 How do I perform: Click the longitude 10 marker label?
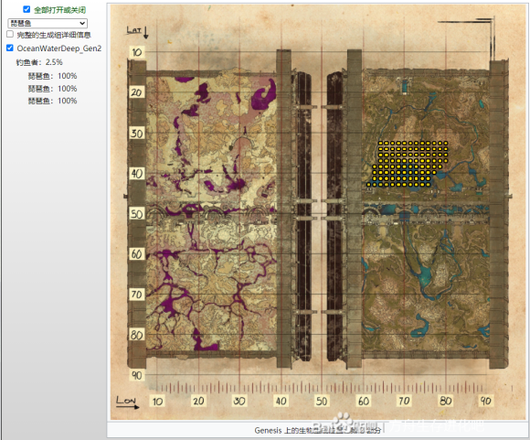(x=157, y=401)
